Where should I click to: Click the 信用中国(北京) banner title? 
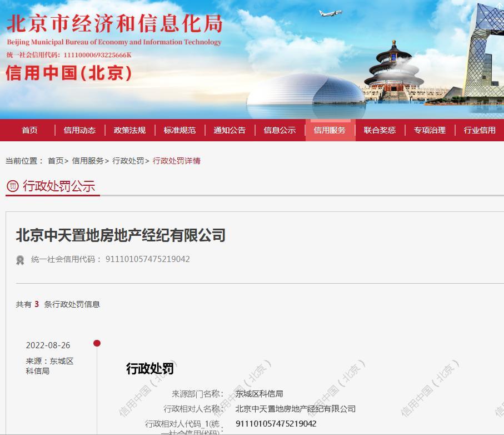point(69,73)
